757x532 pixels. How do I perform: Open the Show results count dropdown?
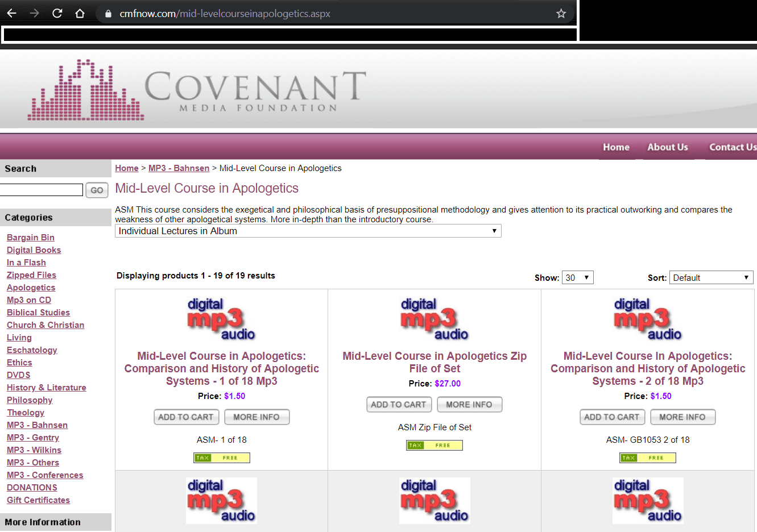pos(577,277)
